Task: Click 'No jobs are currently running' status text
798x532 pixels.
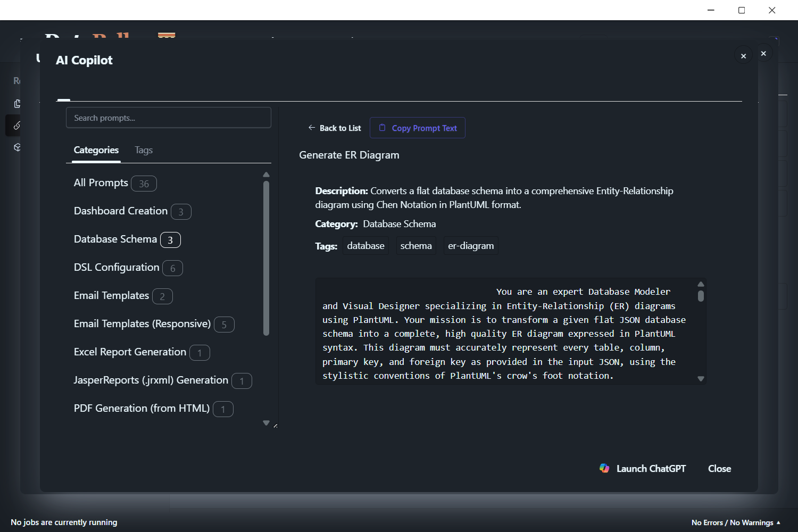Action: [64, 522]
